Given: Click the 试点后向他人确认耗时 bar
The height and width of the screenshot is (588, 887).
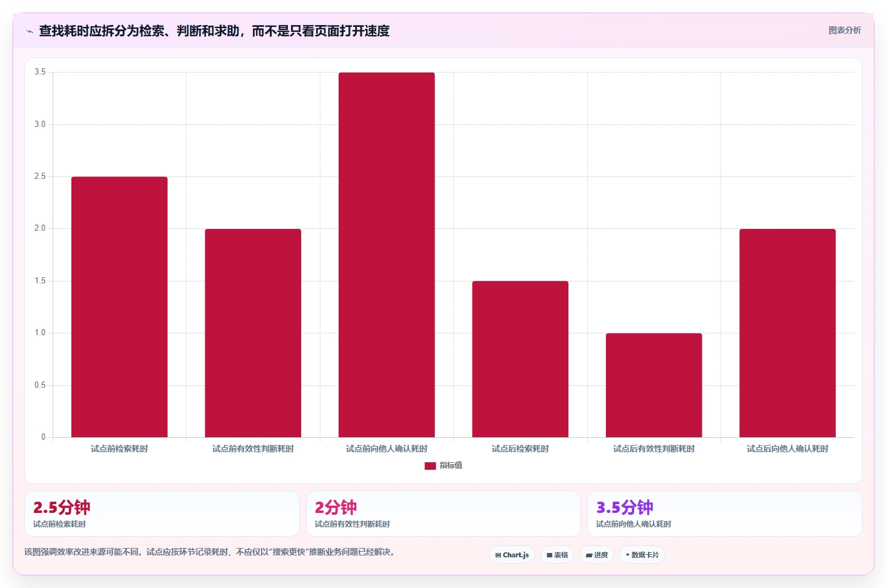Looking at the screenshot, I should point(787,333).
